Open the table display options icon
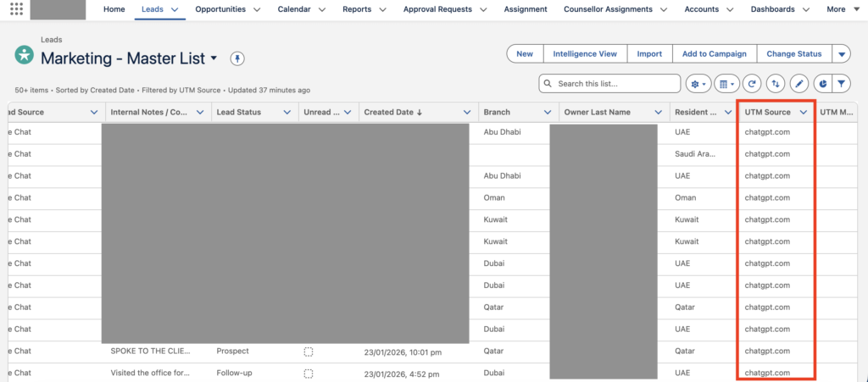868x382 pixels. (726, 84)
